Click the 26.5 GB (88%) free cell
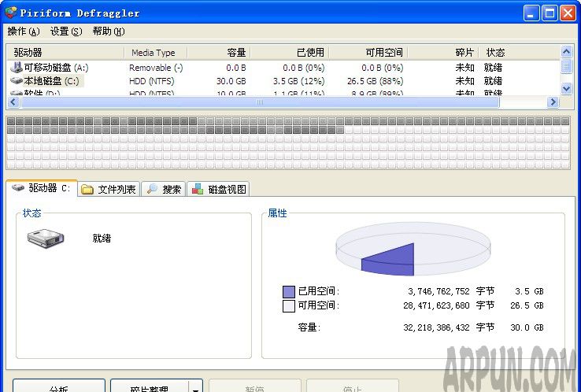The image size is (581, 392). pyautogui.click(x=375, y=81)
